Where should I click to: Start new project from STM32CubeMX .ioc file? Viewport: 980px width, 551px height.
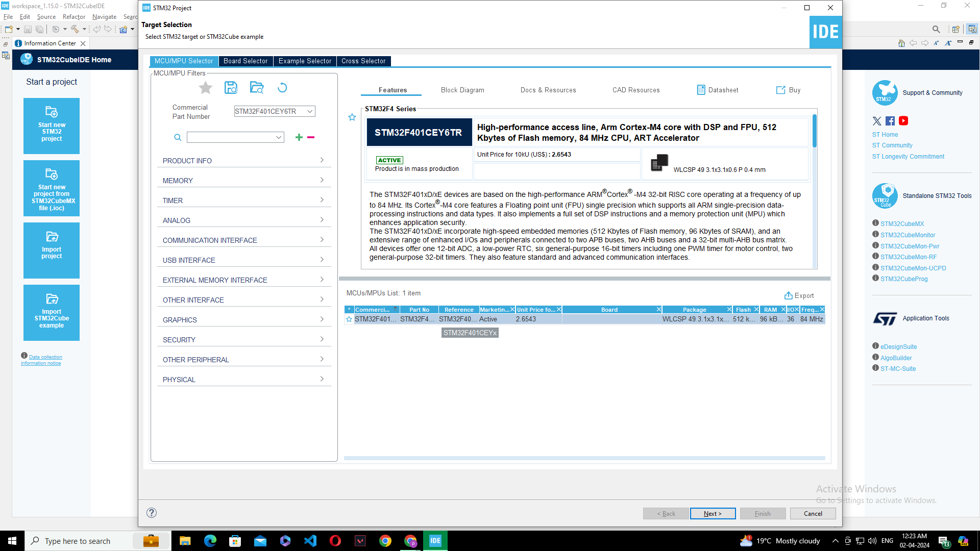[52, 188]
